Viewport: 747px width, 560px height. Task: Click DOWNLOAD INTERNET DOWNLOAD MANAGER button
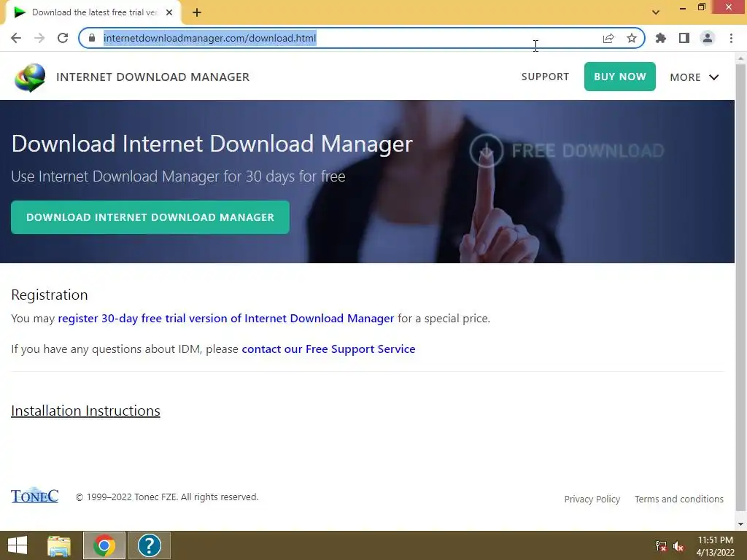point(150,217)
